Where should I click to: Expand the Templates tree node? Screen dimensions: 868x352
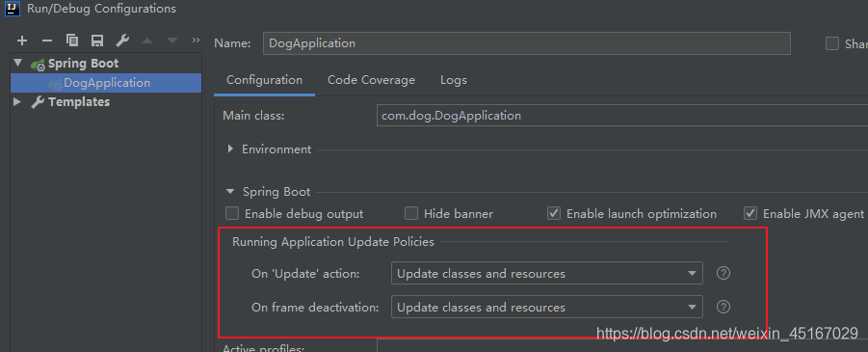click(x=17, y=102)
